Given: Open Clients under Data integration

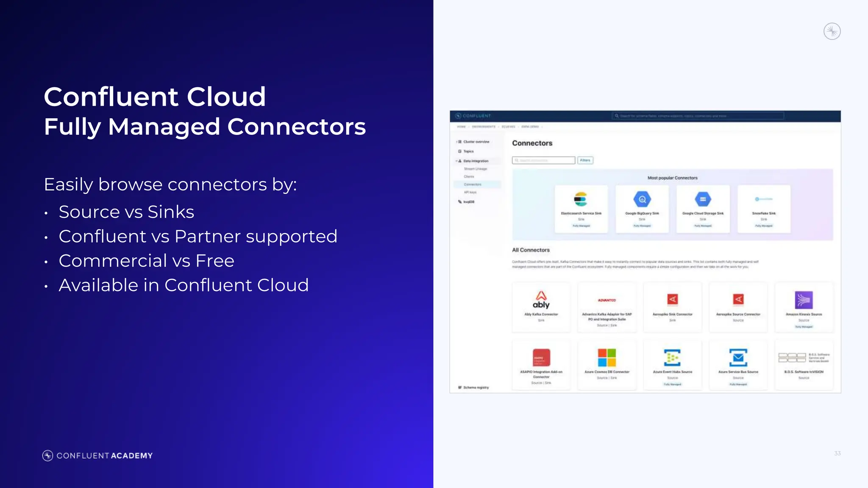Looking at the screenshot, I should pos(469,176).
